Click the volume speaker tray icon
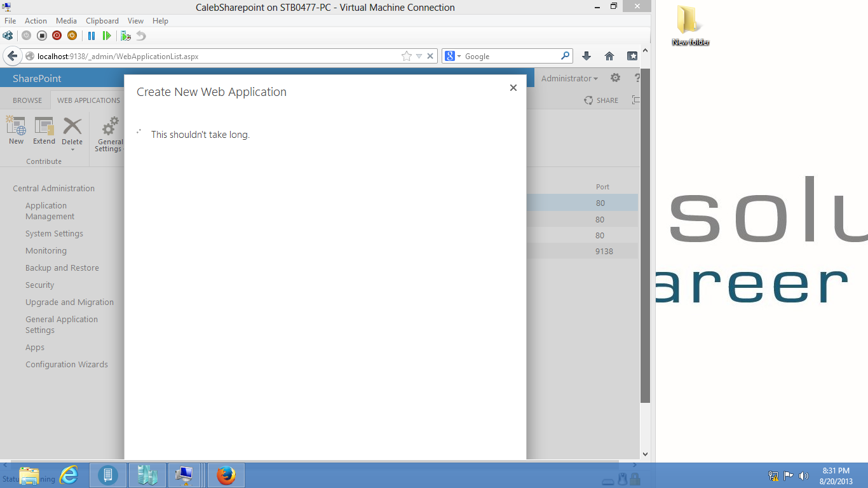Image resolution: width=868 pixels, height=488 pixels. click(x=804, y=475)
